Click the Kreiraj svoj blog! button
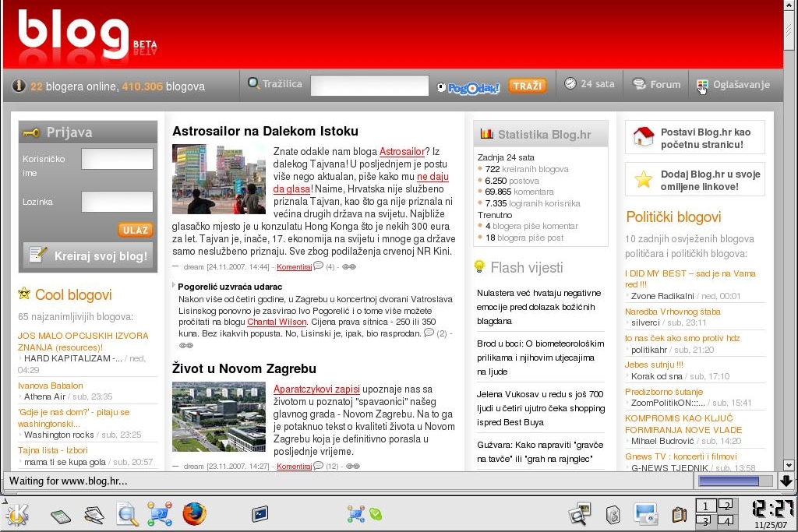798x532 pixels. 88,255
